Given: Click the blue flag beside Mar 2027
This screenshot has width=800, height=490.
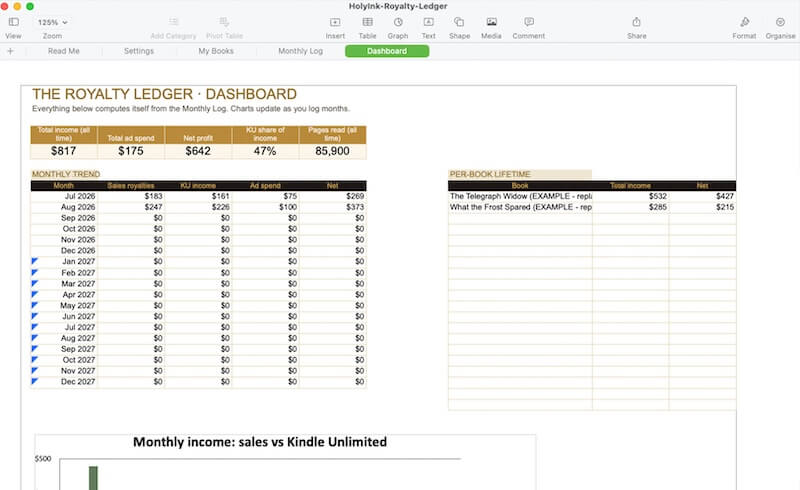Looking at the screenshot, I should [x=35, y=283].
